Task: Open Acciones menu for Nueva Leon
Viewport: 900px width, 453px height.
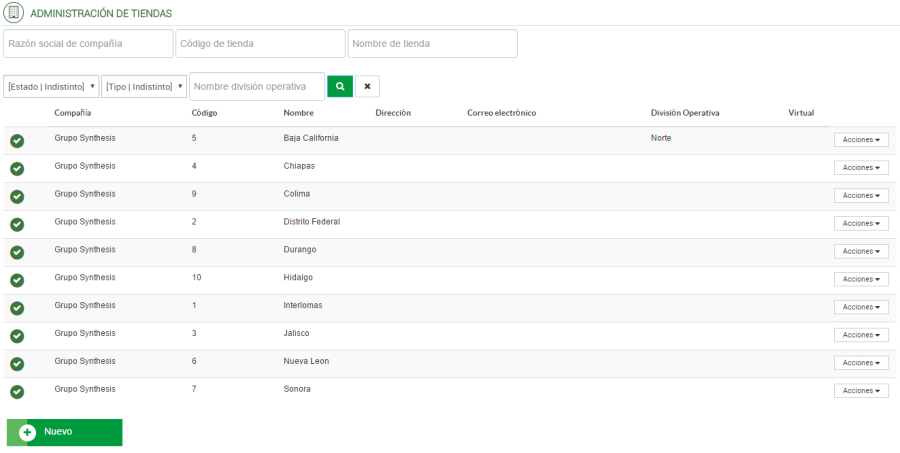Action: coord(861,363)
